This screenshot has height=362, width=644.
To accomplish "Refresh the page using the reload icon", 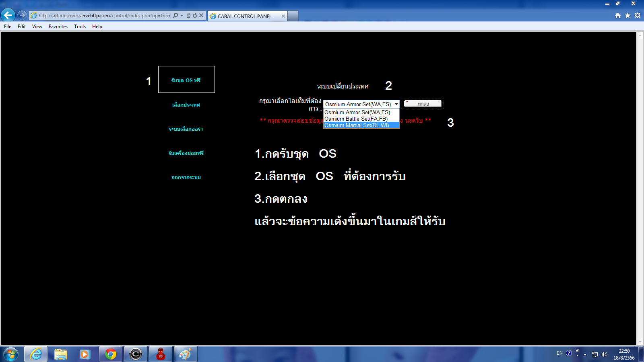I will click(195, 16).
